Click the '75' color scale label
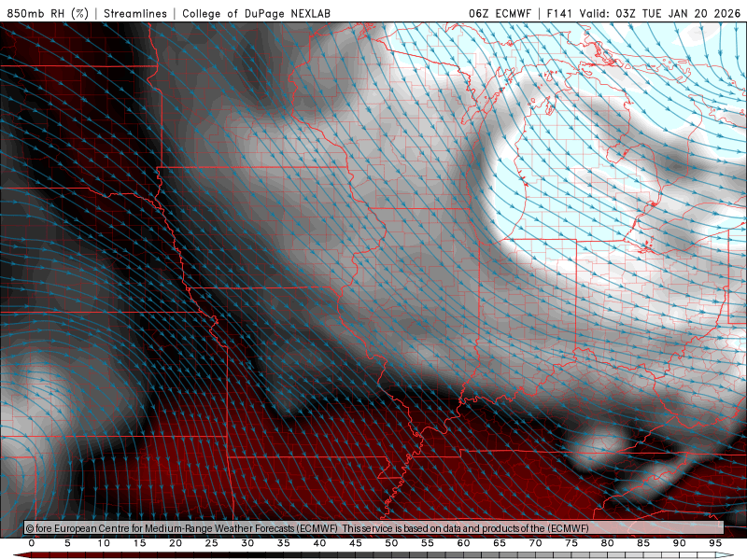The image size is (747, 560). [x=571, y=543]
